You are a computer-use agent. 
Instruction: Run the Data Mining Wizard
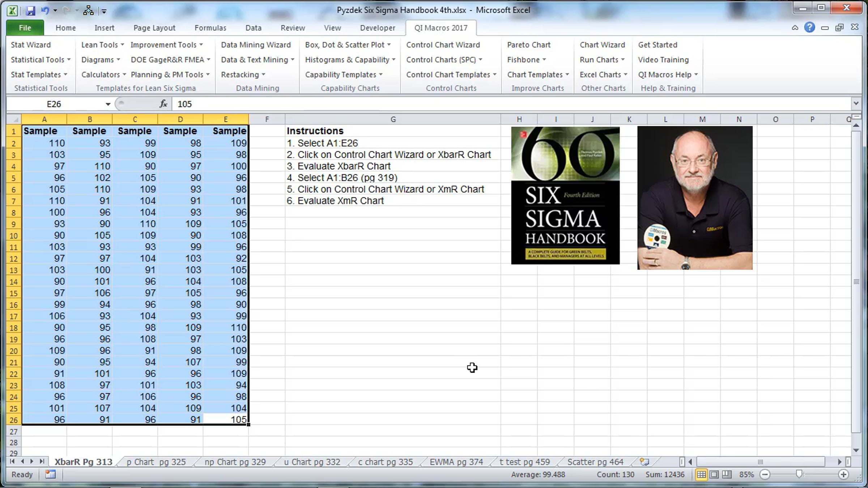tap(256, 45)
